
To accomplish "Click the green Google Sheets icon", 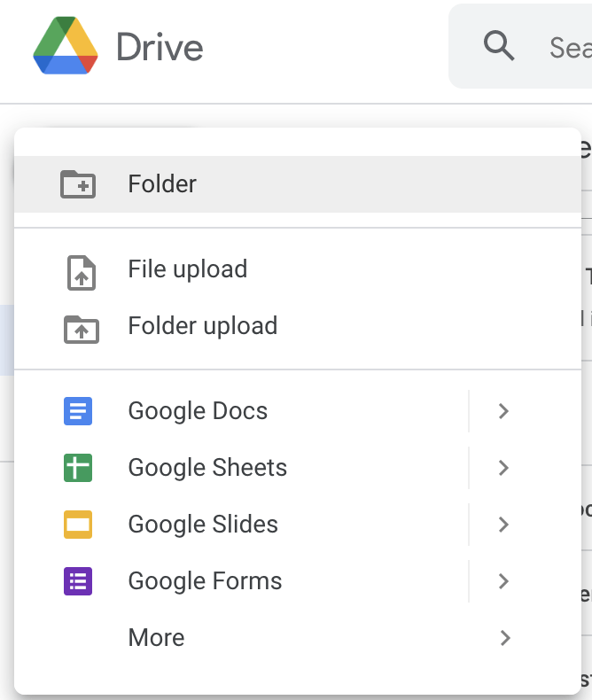I will pyautogui.click(x=78, y=468).
